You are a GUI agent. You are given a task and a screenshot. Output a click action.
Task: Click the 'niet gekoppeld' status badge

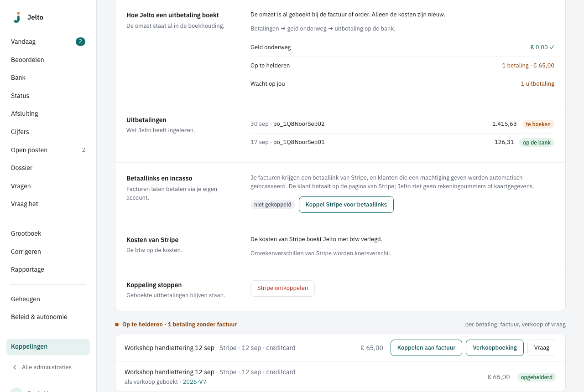tap(273, 205)
